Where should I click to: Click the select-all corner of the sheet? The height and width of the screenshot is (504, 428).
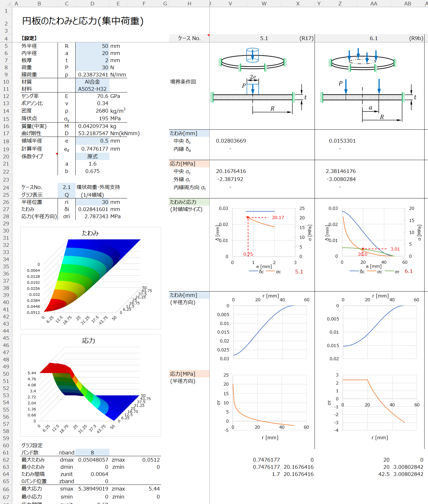(6, 3)
